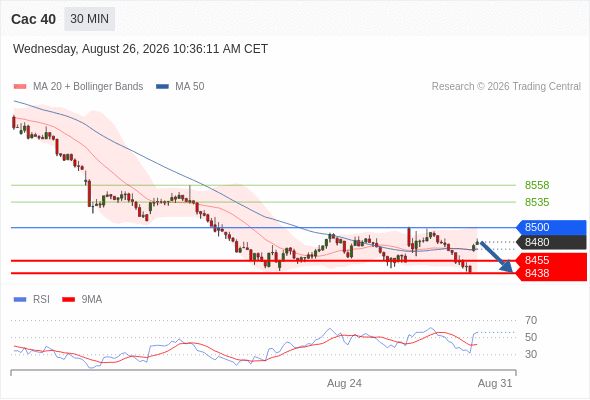The width and height of the screenshot is (590, 400).
Task: Click the Aug 24 date axis label
Action: click(x=344, y=383)
